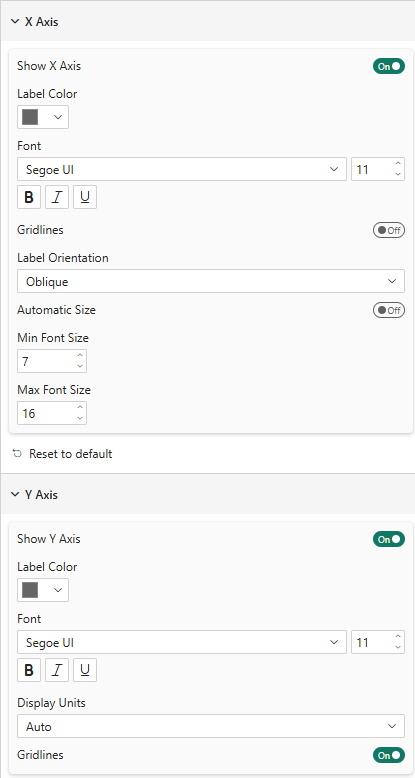Toggle underline for X Axis labels
Viewport: 415px width, 778px height.
[x=85, y=197]
